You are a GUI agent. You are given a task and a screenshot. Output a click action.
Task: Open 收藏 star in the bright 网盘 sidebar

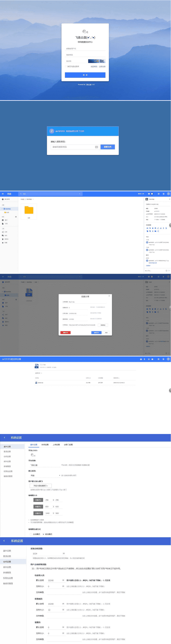(x=5, y=242)
